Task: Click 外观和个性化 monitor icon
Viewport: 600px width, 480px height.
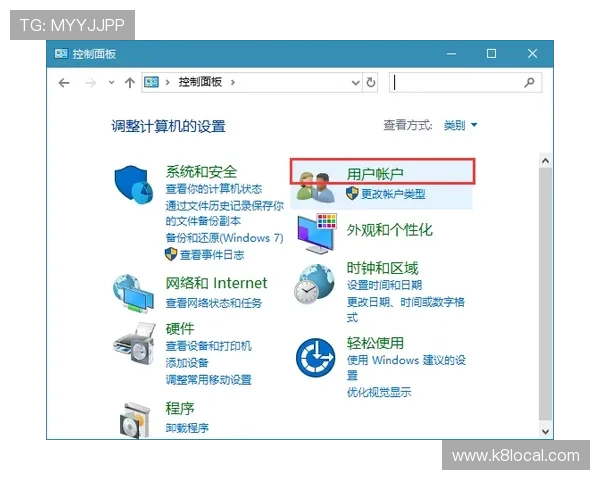Action: point(317,233)
